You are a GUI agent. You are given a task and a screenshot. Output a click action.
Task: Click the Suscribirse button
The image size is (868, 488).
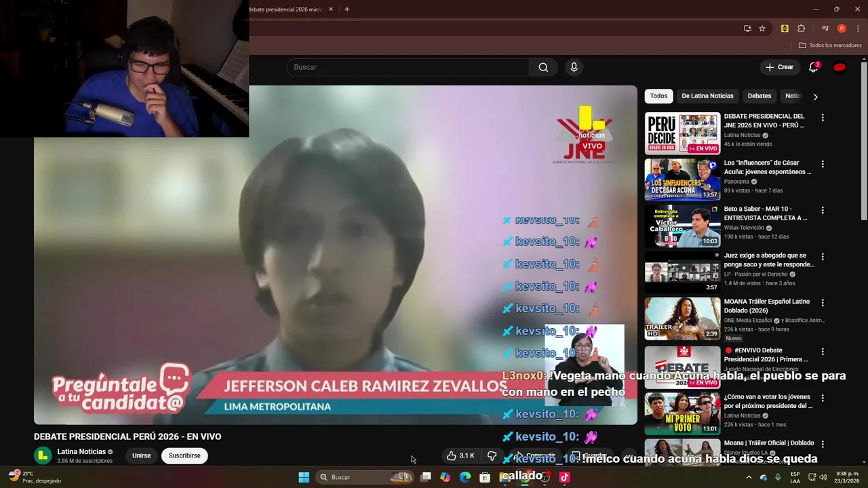click(x=184, y=455)
